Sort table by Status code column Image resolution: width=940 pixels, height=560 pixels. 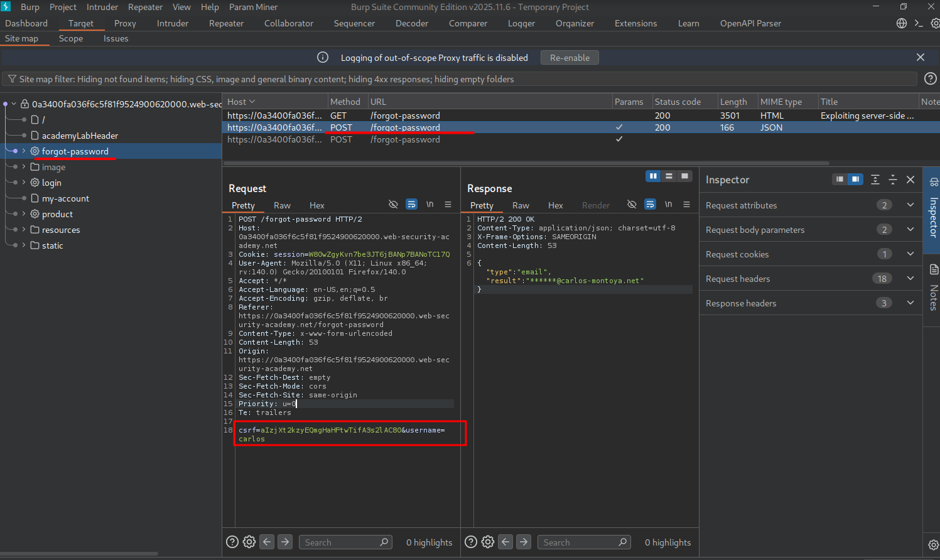678,102
